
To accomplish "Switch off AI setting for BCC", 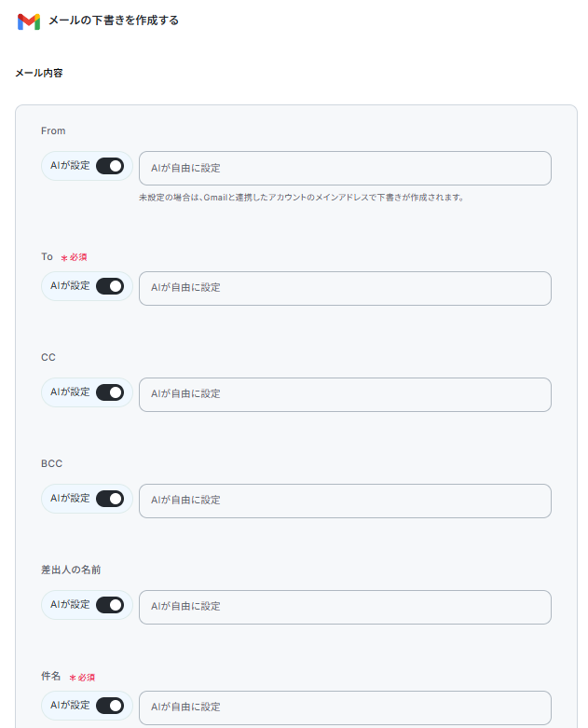I will (x=110, y=499).
